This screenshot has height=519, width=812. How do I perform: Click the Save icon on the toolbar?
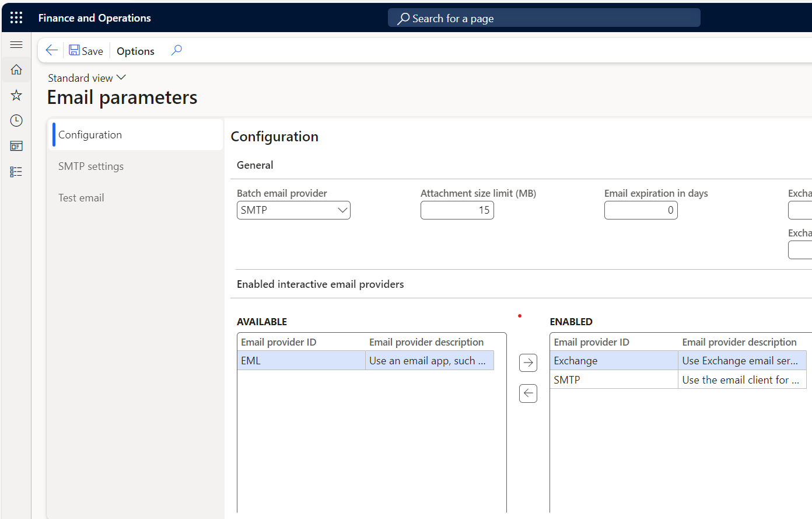pyautogui.click(x=85, y=50)
